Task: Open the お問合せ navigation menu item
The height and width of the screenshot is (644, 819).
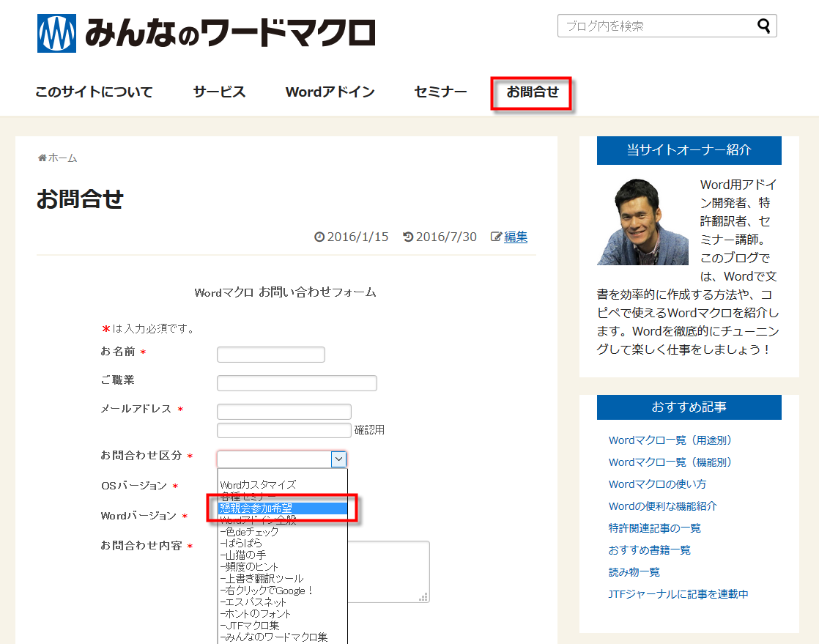Action: pos(533,92)
